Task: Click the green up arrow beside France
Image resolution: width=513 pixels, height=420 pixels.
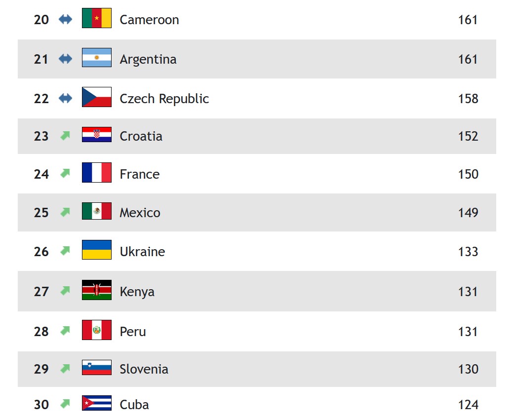Action: [65, 173]
